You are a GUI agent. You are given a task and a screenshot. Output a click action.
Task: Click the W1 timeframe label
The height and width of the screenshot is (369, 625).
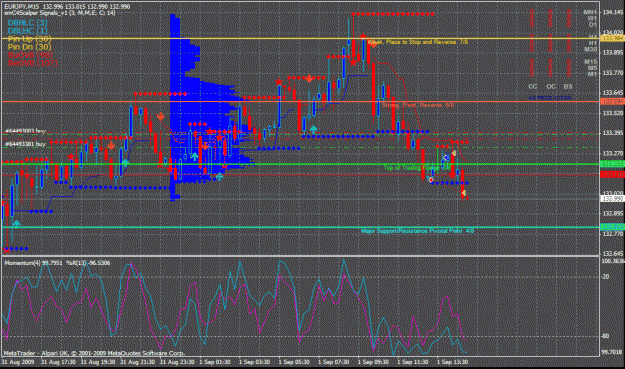point(592,18)
